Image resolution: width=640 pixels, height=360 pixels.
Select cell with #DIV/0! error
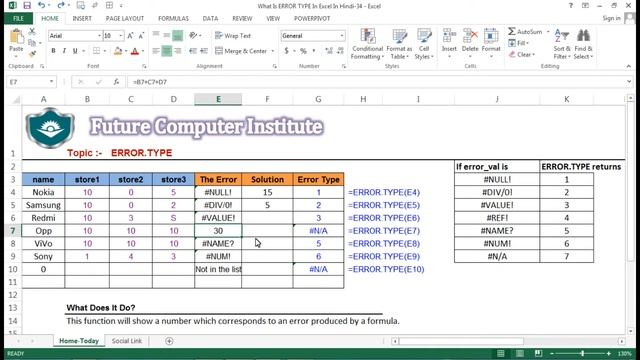point(218,205)
